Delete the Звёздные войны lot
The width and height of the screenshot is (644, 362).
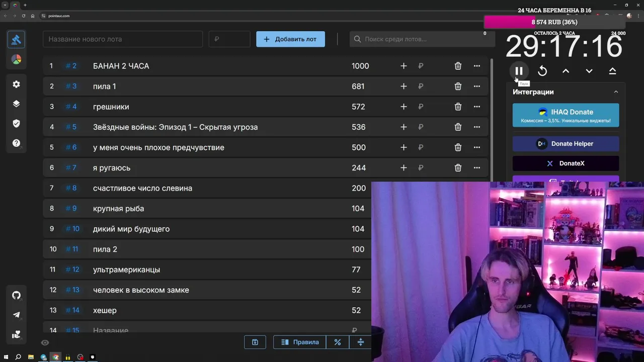coord(458,127)
